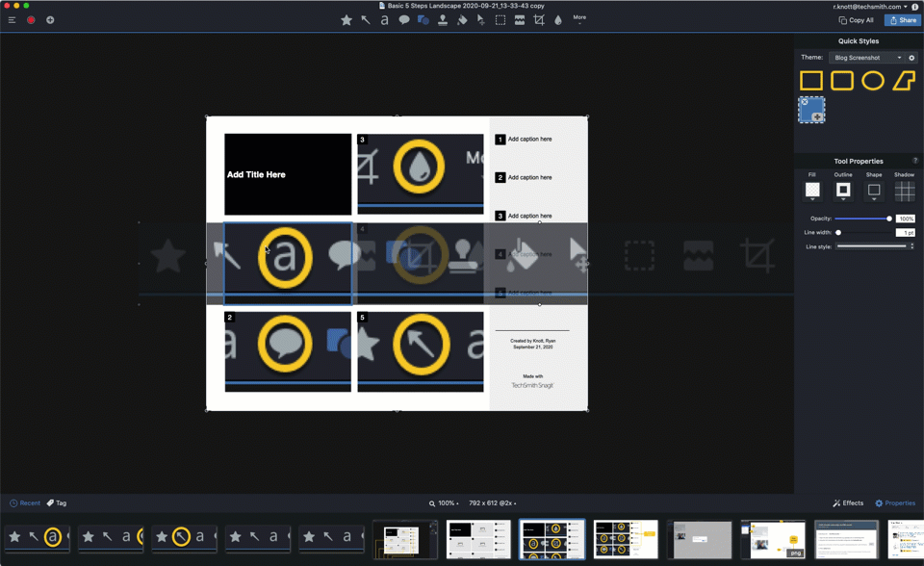
Task: Click 'Add caption here' for step 1
Action: [x=529, y=140]
